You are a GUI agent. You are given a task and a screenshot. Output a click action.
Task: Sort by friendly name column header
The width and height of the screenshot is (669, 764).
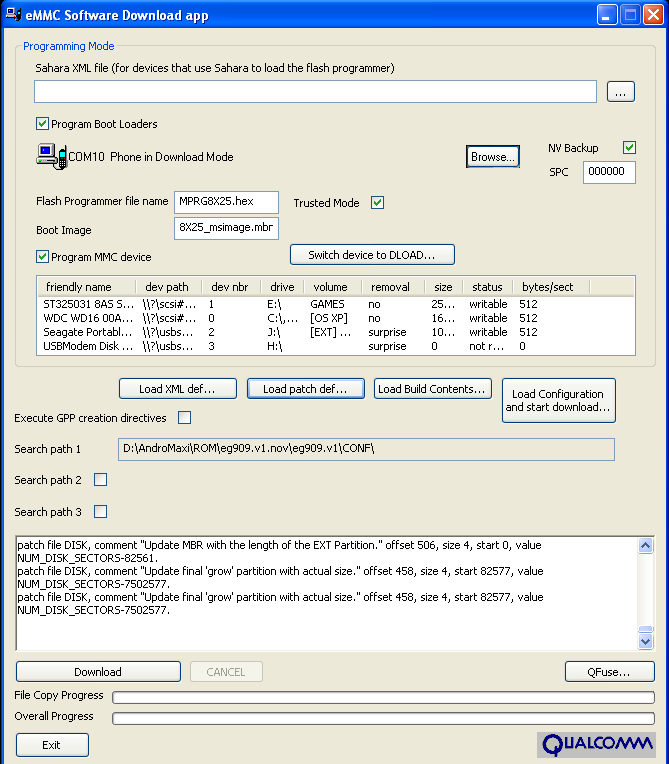tap(87, 287)
